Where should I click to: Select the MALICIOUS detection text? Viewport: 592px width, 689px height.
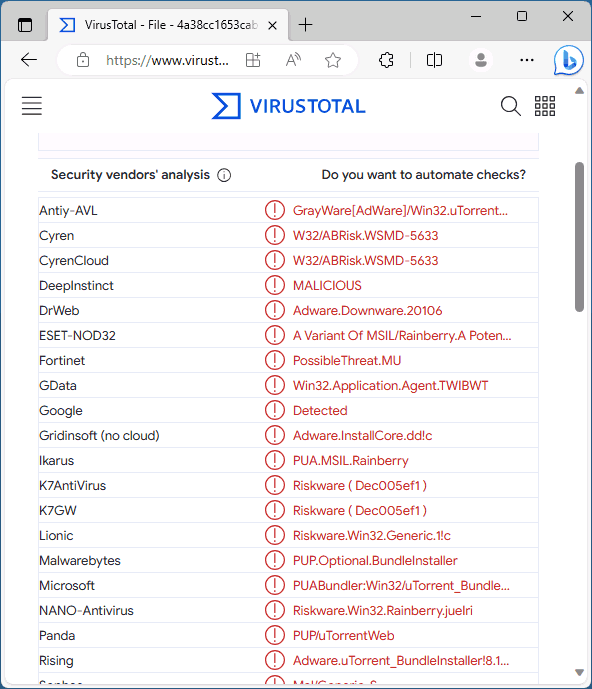(327, 286)
